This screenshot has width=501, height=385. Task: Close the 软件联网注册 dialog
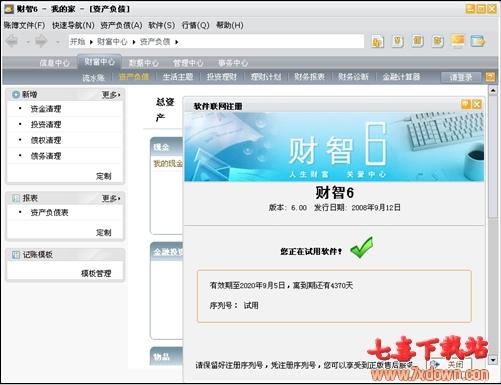tap(477, 104)
